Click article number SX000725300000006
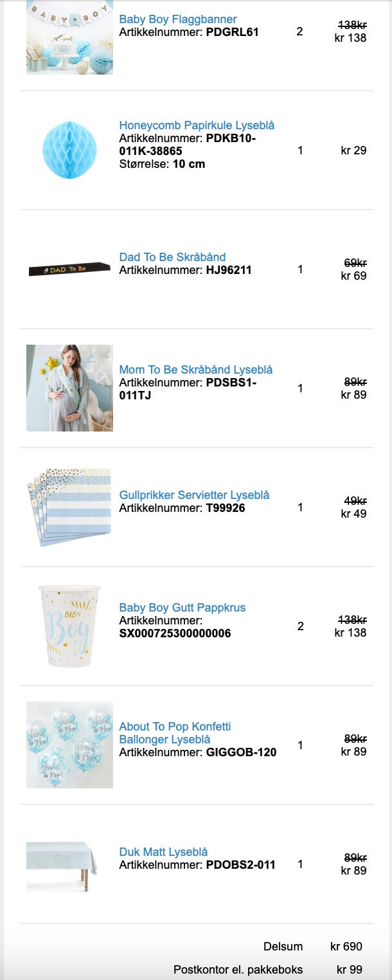 (x=175, y=633)
